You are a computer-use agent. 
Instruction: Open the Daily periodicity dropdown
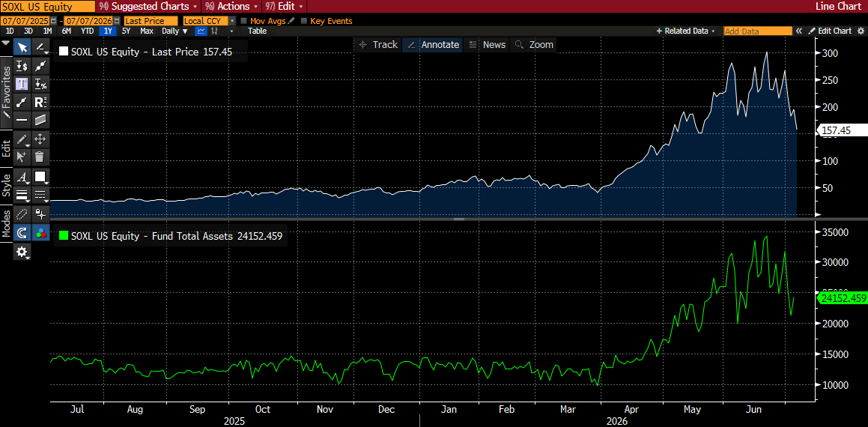click(175, 31)
